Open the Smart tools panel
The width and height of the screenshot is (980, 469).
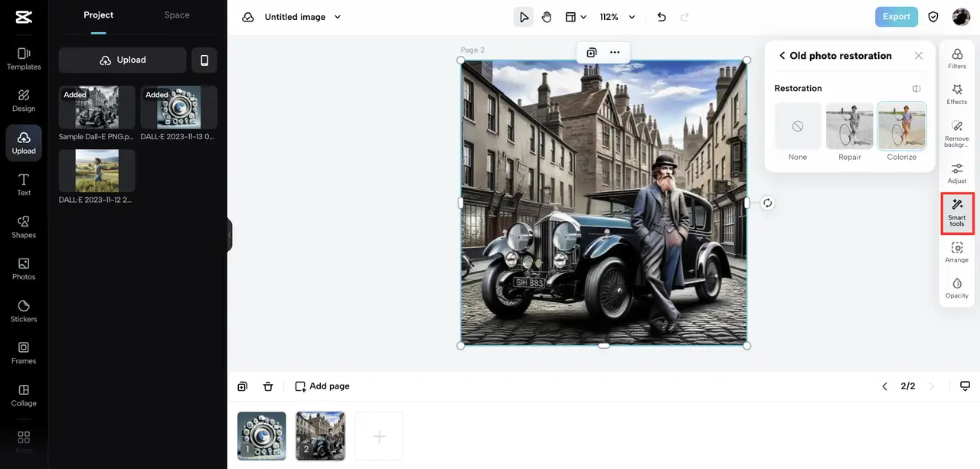tap(957, 213)
